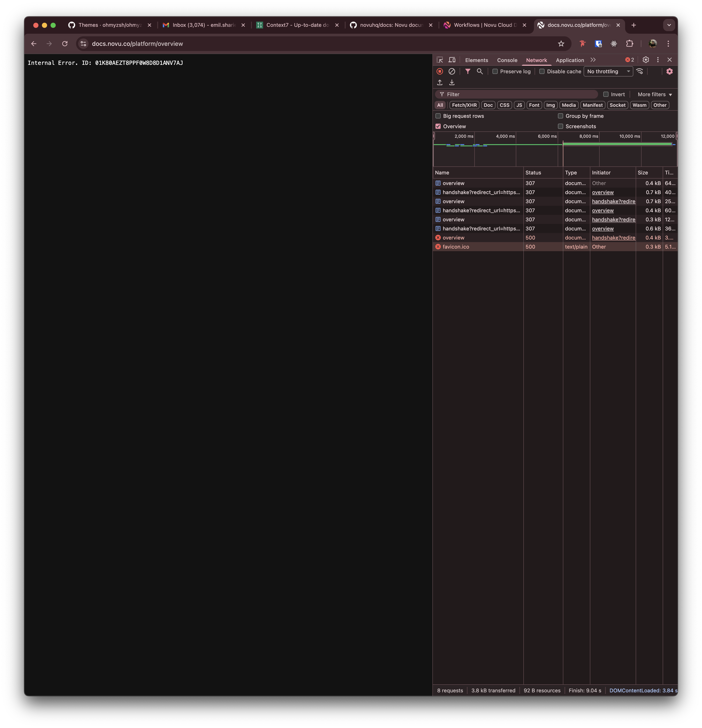Bookmark this page with star icon
The height and width of the screenshot is (728, 702).
tap(561, 44)
